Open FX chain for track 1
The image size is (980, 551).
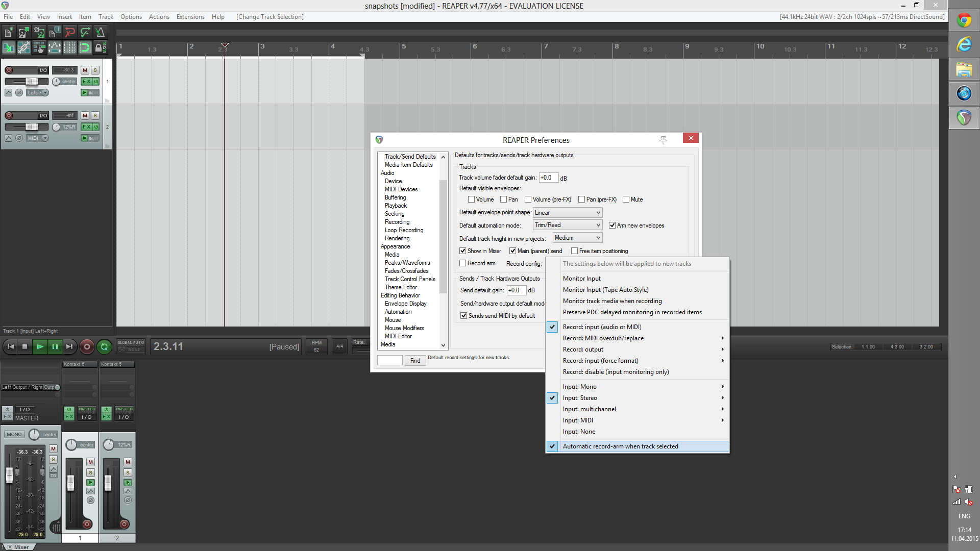(x=86, y=82)
